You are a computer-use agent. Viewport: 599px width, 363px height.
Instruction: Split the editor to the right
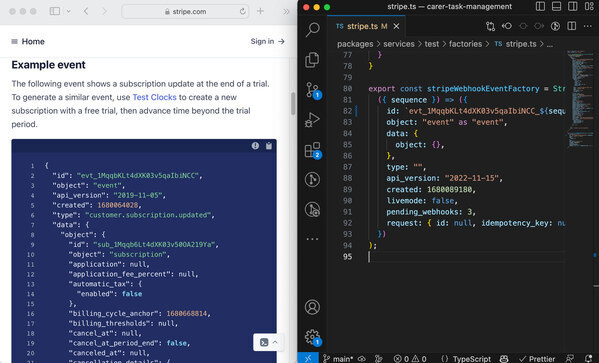click(571, 26)
